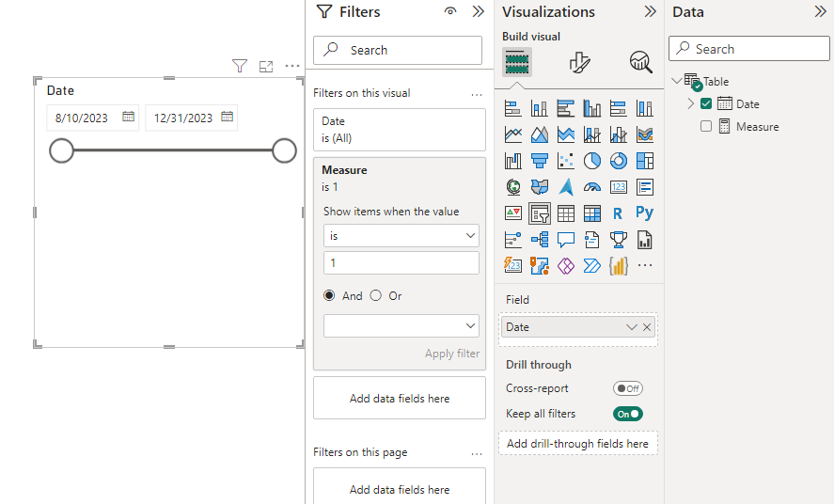The image size is (834, 504).
Task: Choose the Donut chart visual
Action: [x=618, y=161]
